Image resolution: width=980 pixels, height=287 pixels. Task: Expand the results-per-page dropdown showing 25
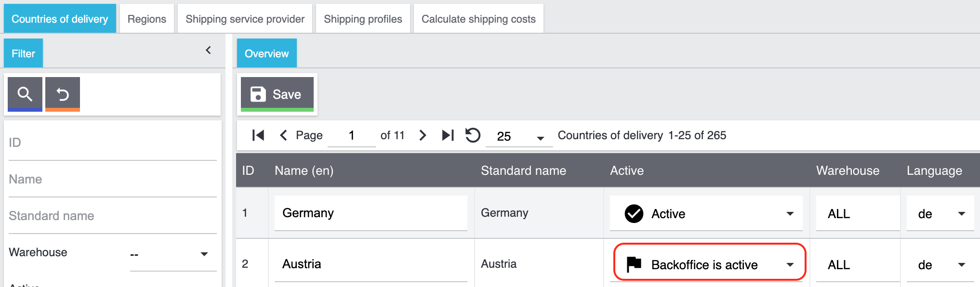pos(540,138)
